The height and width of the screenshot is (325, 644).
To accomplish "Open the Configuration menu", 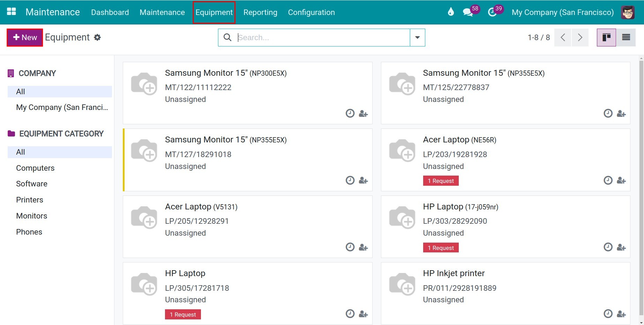I will pos(311,12).
